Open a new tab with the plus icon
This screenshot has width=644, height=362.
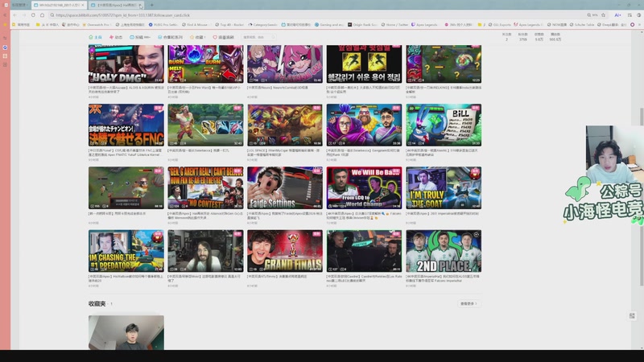tap(151, 5)
